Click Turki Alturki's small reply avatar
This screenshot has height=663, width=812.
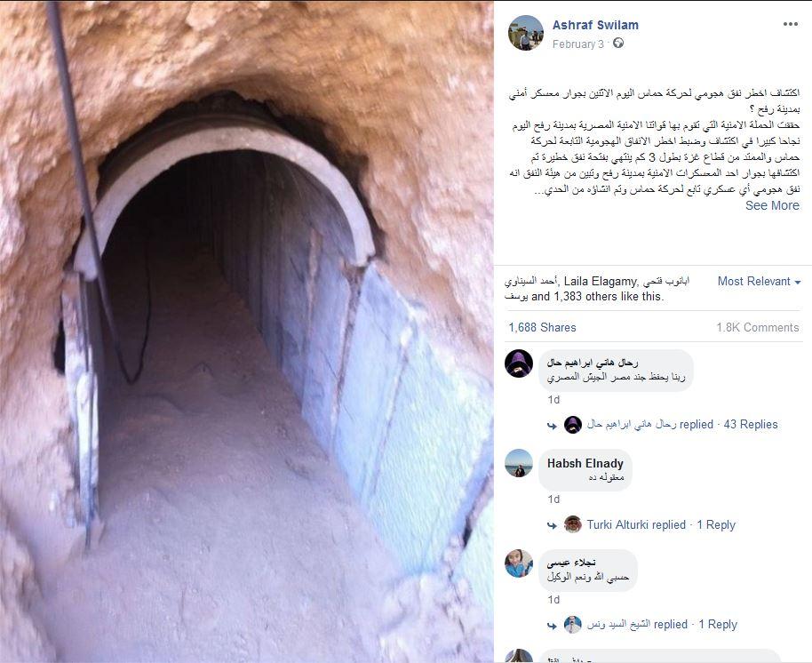pyautogui.click(x=573, y=524)
